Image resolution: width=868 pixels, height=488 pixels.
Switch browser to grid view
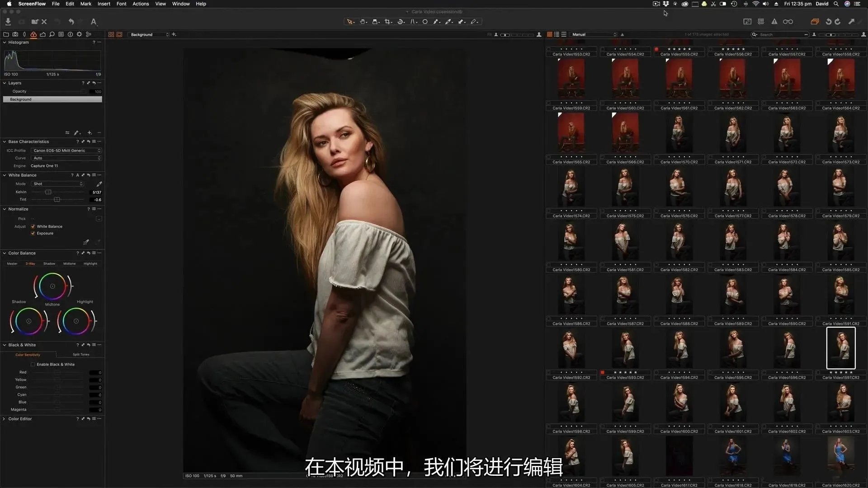(x=550, y=34)
